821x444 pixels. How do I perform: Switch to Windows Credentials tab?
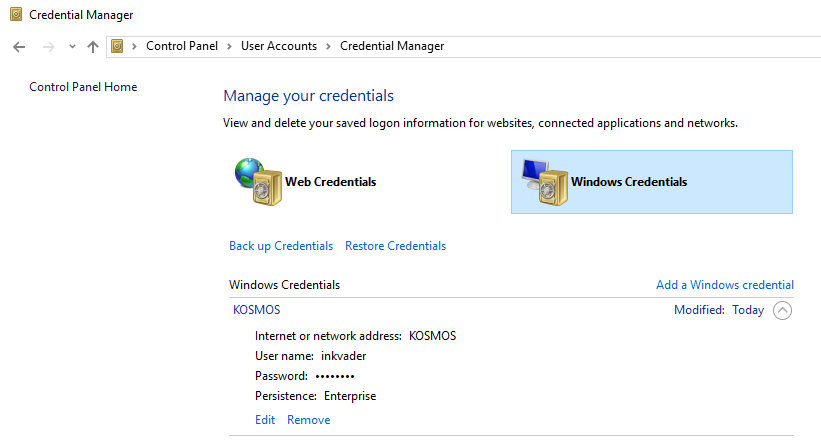(652, 182)
